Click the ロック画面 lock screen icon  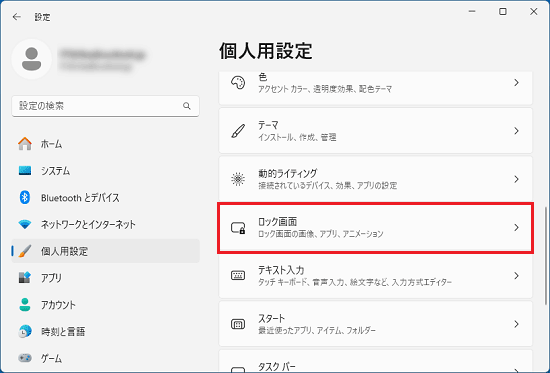tap(238, 228)
